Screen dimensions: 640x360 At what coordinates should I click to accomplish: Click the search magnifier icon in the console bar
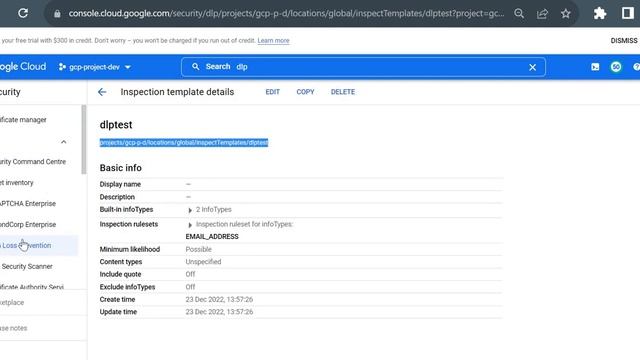click(196, 67)
